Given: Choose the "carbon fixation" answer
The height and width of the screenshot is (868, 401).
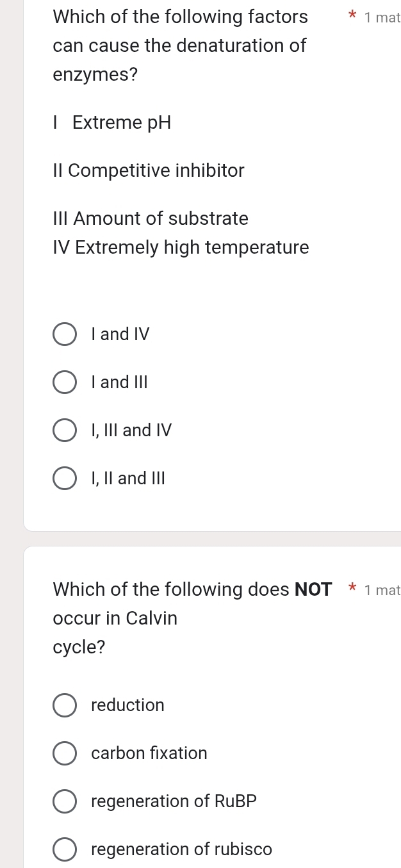Looking at the screenshot, I should click(x=64, y=753).
